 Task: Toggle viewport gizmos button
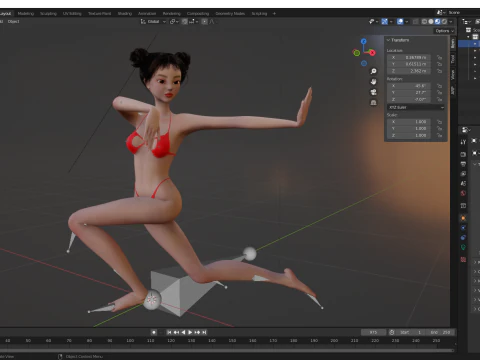[384, 22]
